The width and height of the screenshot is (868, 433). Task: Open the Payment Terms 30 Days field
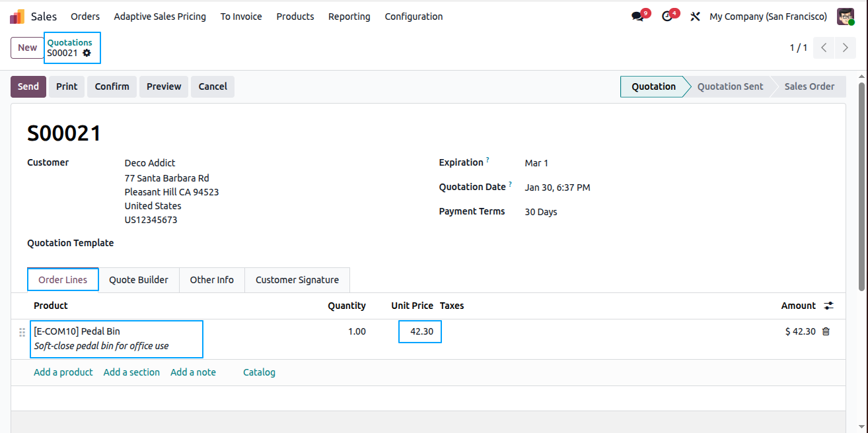pos(541,212)
